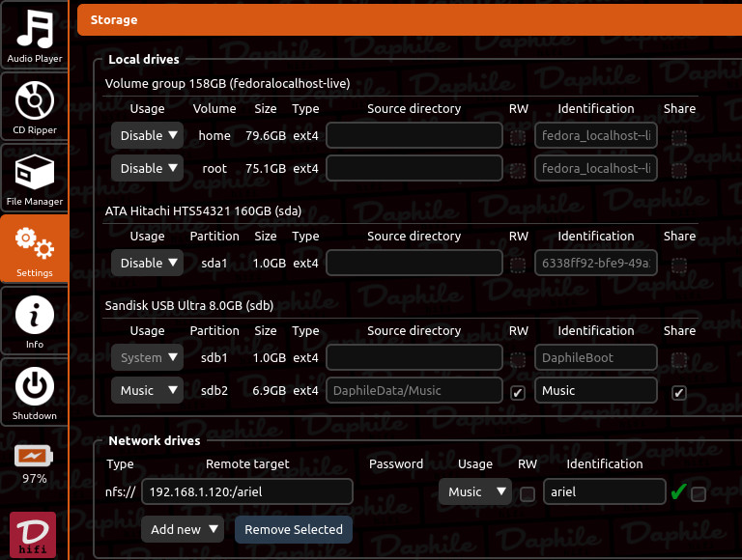Viewport: 742px width, 560px height.
Task: Toggle Share checkbox for root volume
Action: coord(679,170)
